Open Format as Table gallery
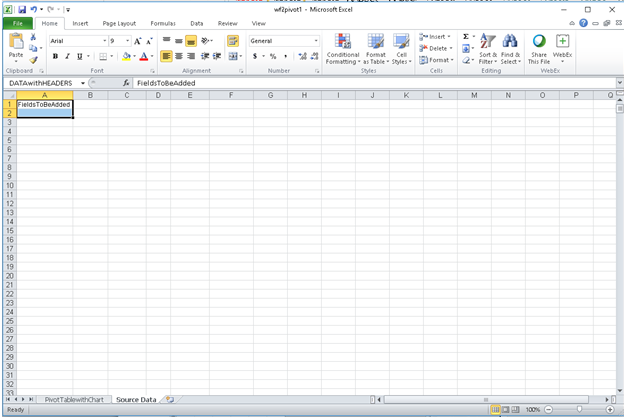Screen dimensions: 624x418 coord(376,49)
